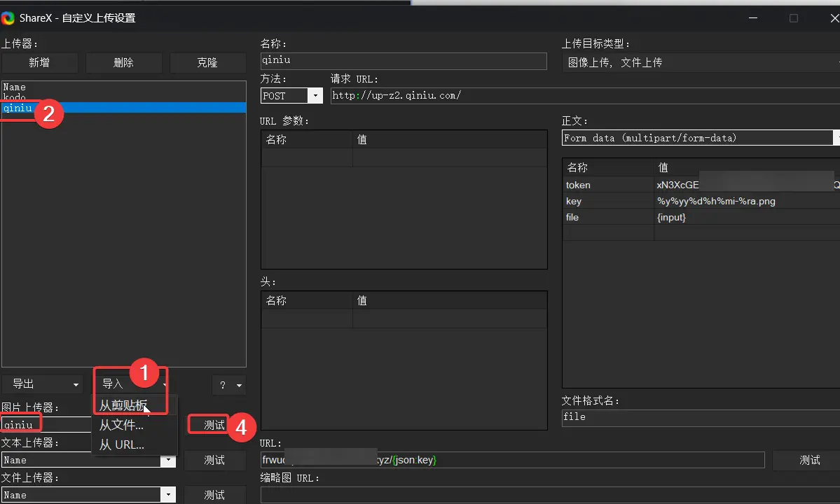Open the ? help dropdown
840x504 pixels.
230,385
